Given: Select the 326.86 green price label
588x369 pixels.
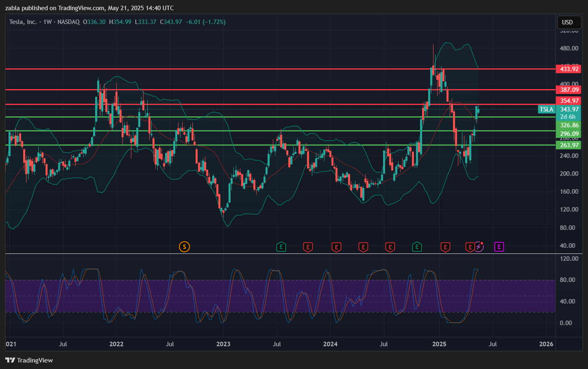Looking at the screenshot, I should pos(568,125).
